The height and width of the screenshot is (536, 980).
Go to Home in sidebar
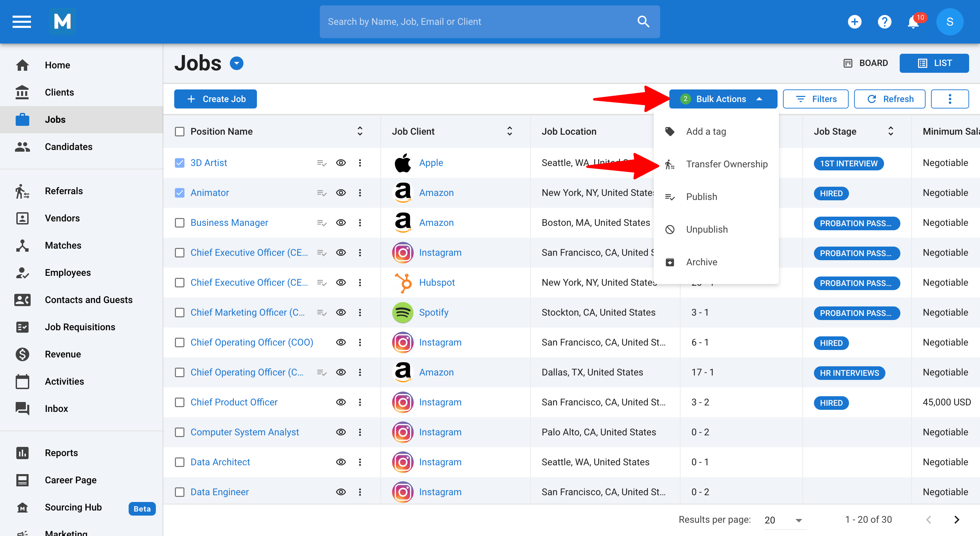pos(81,65)
